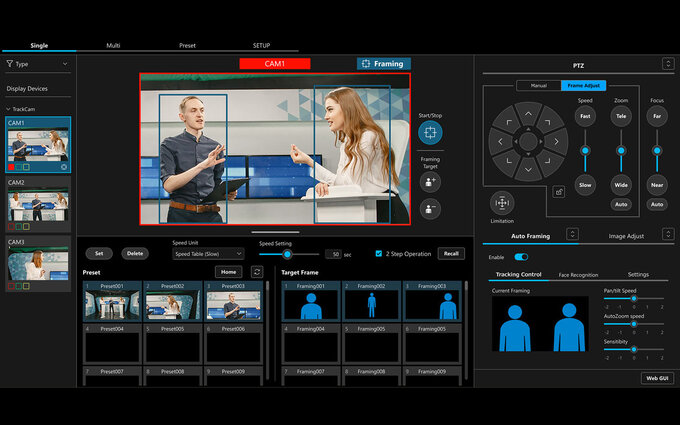Open the Type filter dropdown

[x=38, y=64]
